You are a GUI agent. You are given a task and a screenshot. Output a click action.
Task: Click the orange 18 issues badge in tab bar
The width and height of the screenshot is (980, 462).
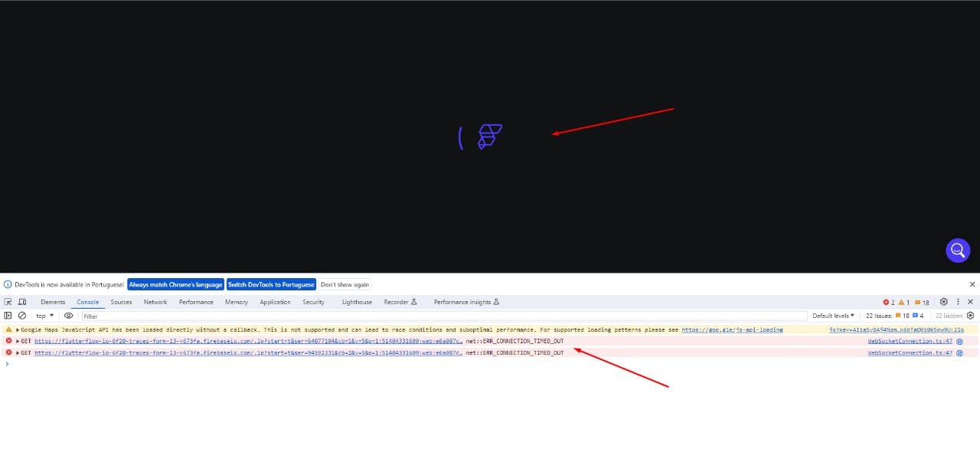click(922, 302)
